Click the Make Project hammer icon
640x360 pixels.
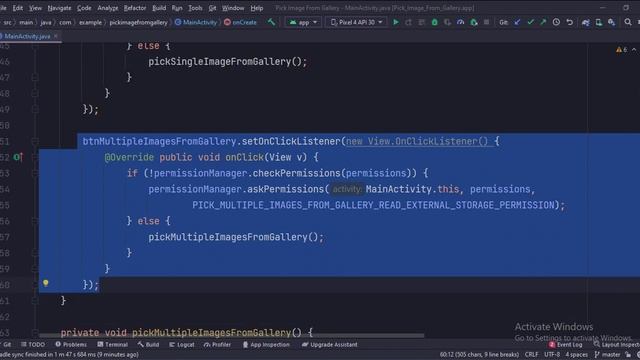[x=271, y=22]
